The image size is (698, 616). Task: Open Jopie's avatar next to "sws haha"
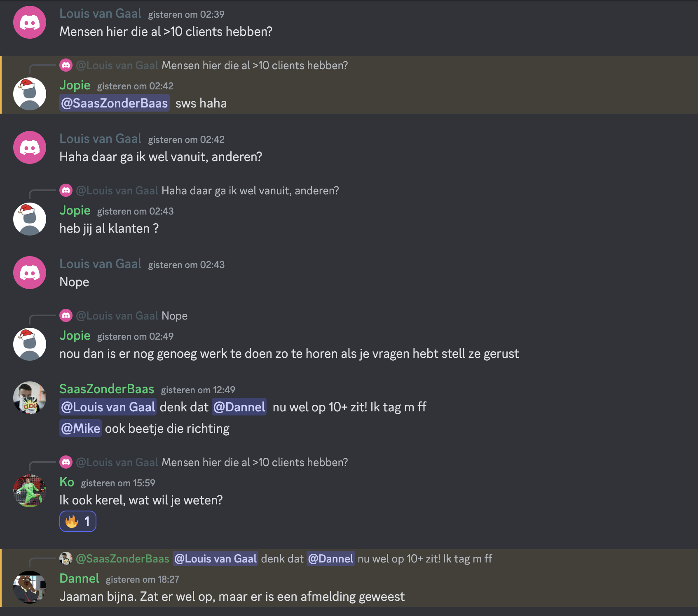[x=30, y=94]
